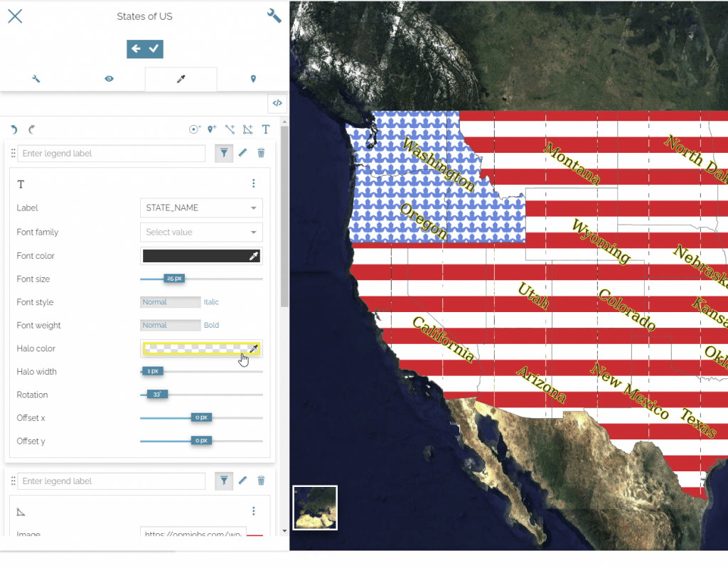728x568 pixels.
Task: Add a polygon fill rule
Action: tap(248, 129)
